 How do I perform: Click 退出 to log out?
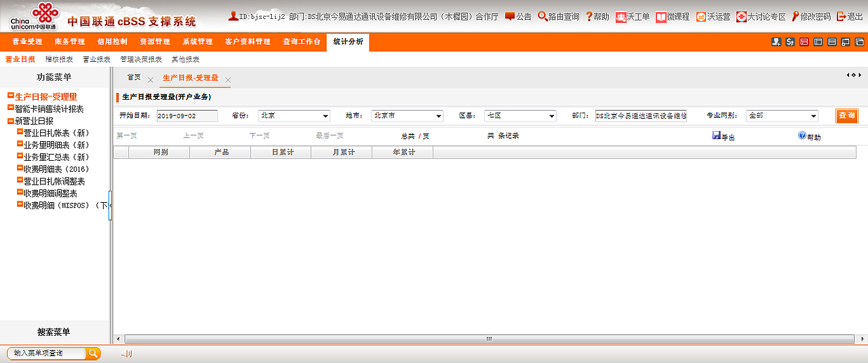click(850, 16)
